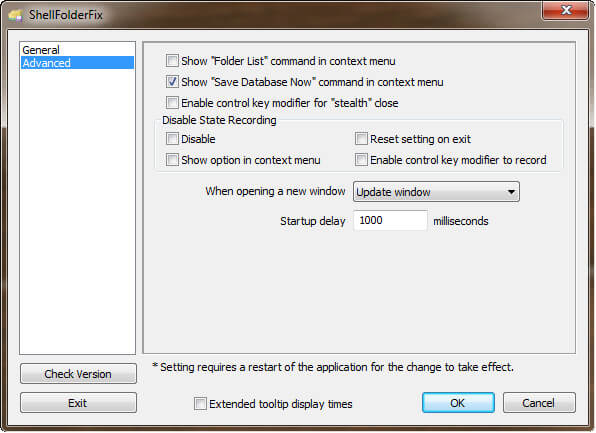Click the Check Version button
The image size is (596, 433).
78,374
